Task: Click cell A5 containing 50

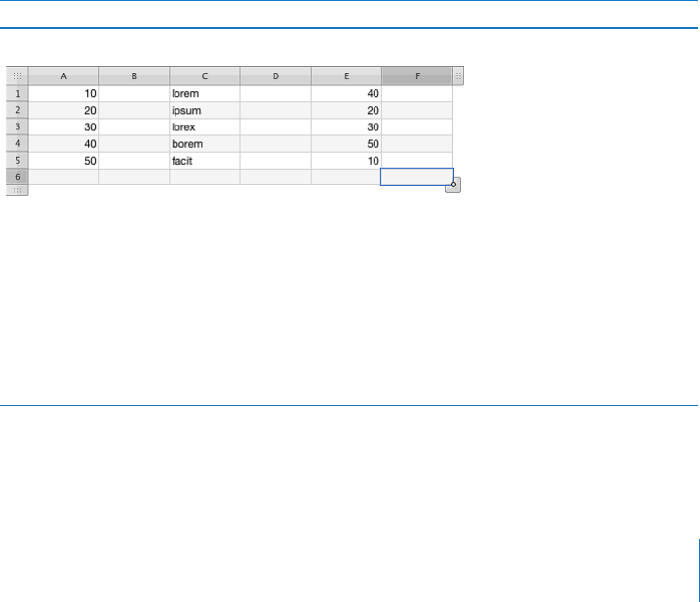Action: (64, 161)
